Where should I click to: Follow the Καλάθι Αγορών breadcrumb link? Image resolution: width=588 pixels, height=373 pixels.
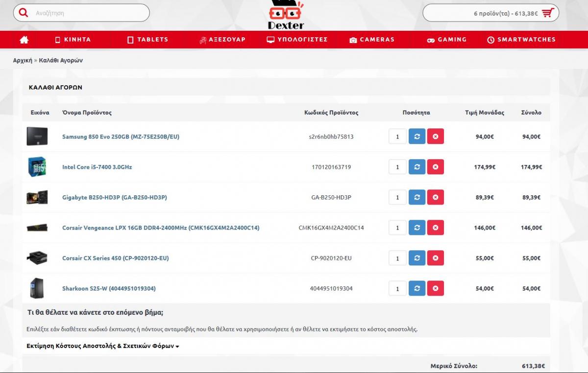61,60
